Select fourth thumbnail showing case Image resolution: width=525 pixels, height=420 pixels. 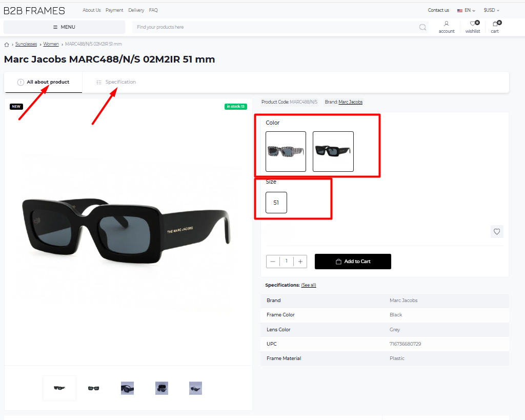(161, 388)
